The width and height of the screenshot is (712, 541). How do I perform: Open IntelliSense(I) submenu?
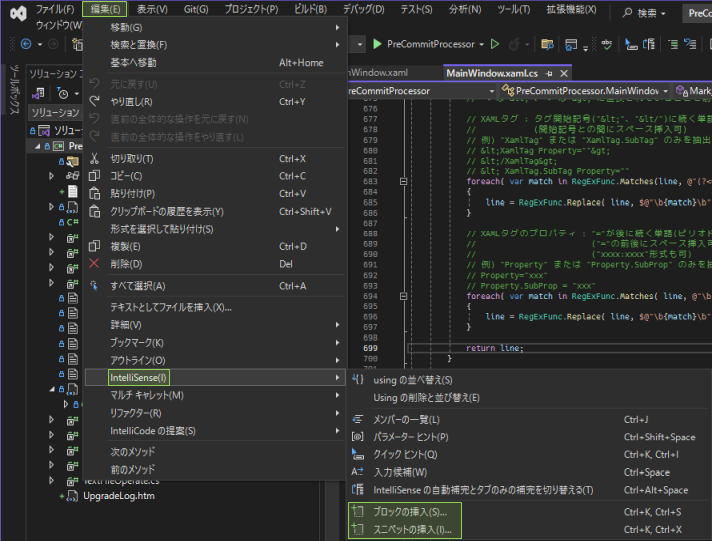click(x=215, y=378)
